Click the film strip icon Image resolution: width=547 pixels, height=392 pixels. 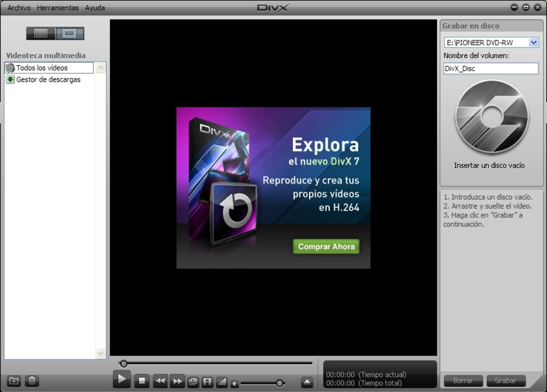click(x=207, y=382)
